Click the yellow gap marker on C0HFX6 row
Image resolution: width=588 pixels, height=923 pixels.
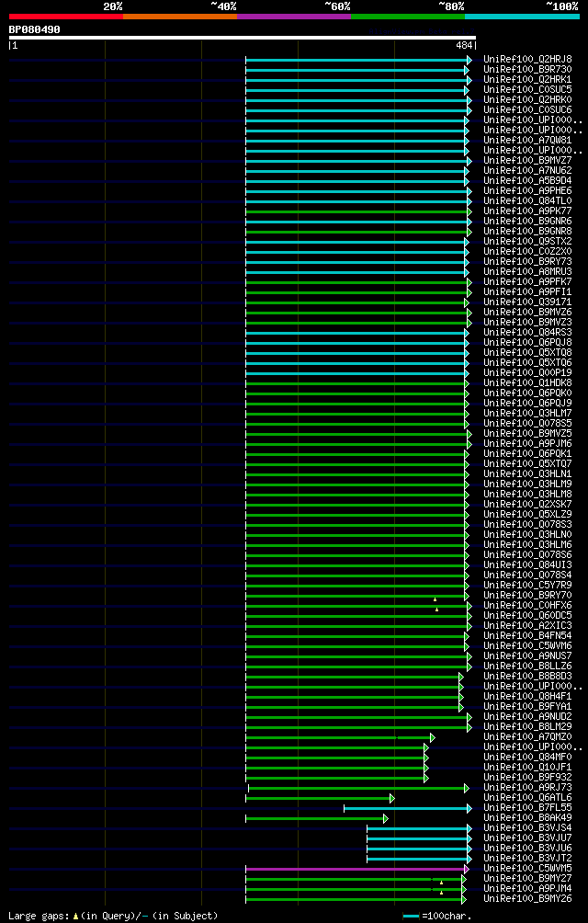[437, 610]
